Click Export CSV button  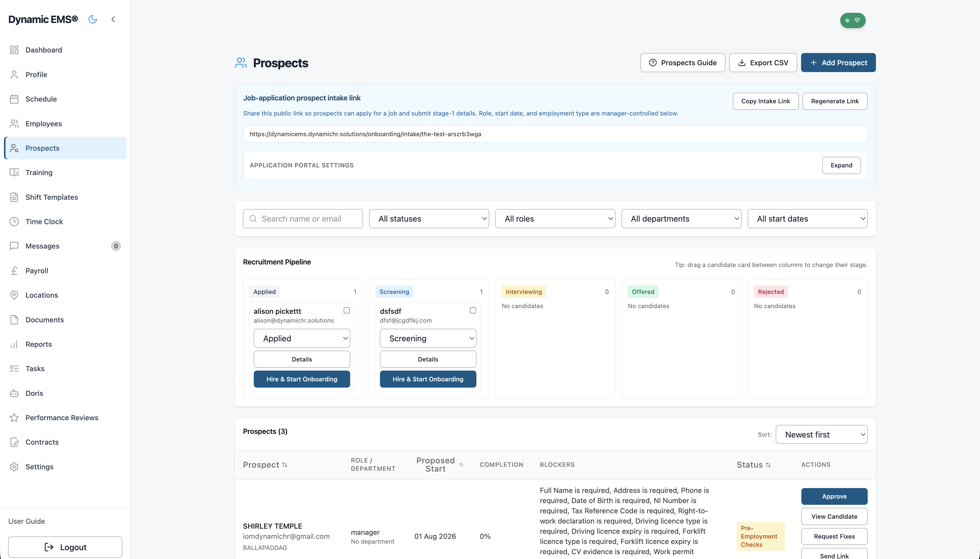[x=763, y=63]
